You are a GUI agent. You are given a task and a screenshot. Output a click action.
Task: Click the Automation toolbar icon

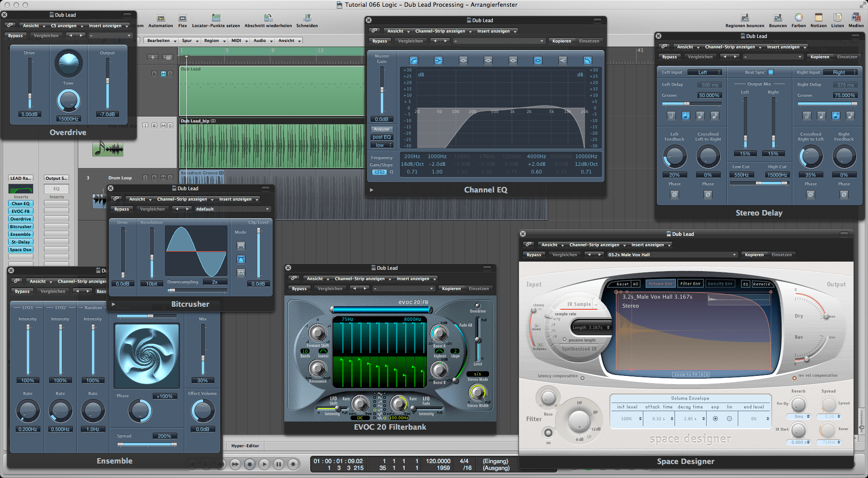(160, 19)
